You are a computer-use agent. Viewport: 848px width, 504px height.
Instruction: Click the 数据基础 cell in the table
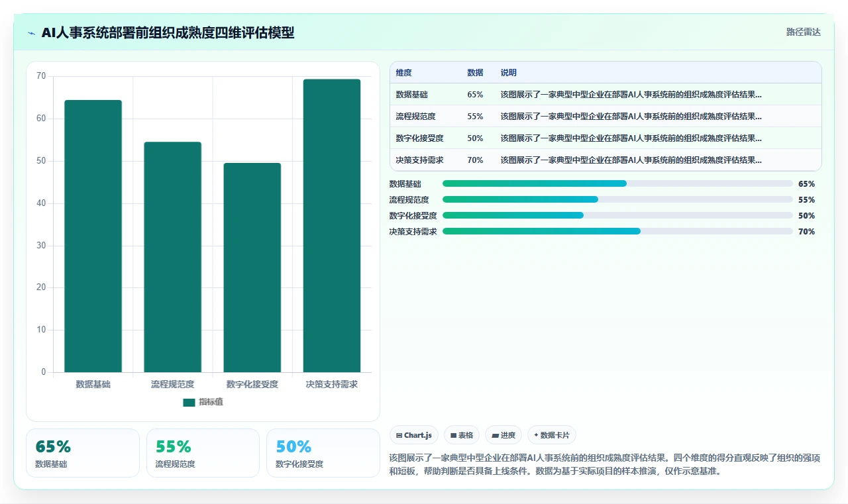411,95
